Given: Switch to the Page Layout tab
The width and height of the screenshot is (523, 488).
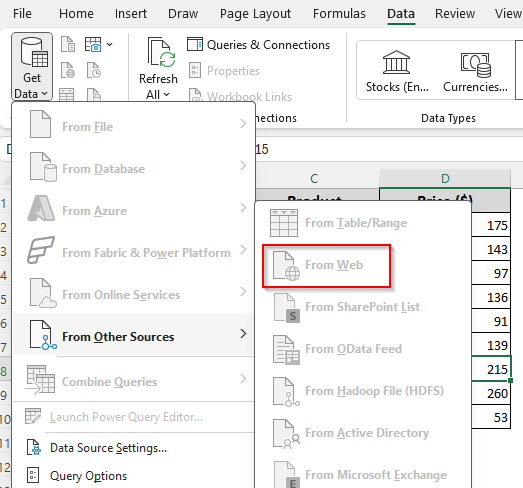Looking at the screenshot, I should pos(255,14).
